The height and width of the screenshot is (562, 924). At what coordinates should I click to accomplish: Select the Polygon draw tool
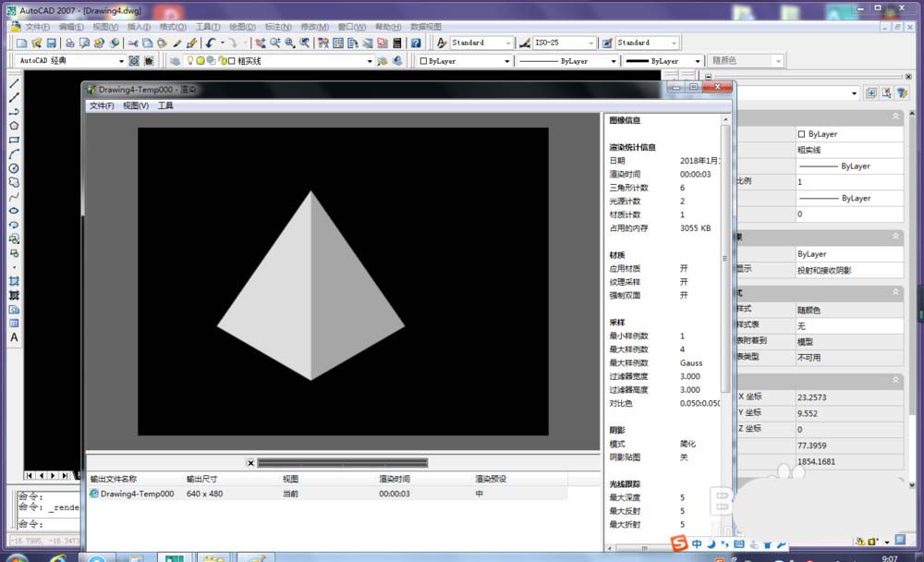14,126
